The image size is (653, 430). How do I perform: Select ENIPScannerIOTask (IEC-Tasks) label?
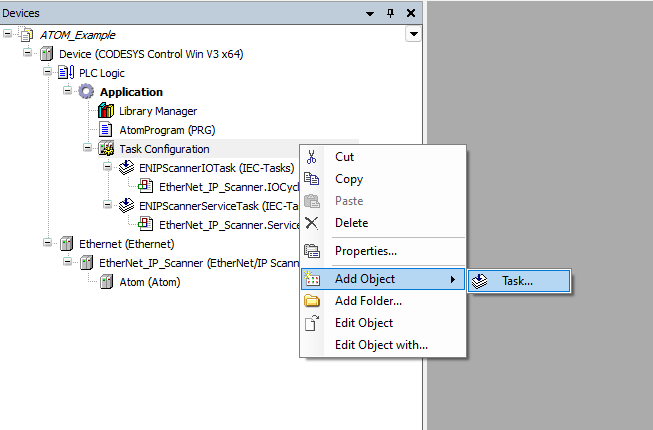pos(217,168)
